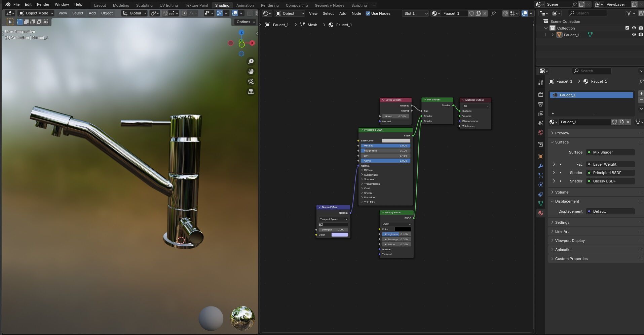644x335 pixels.
Task: Toggle snapping magnet in 3D viewport header
Action: point(165,13)
